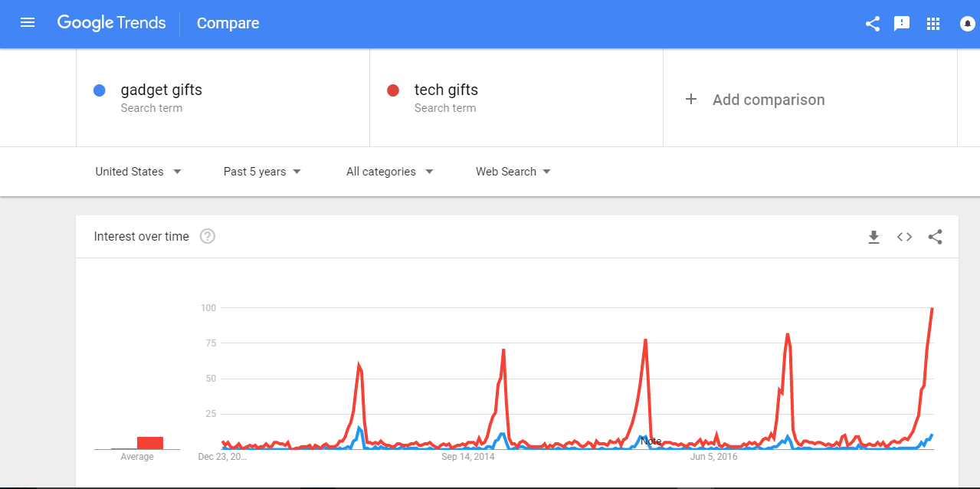Edit the tech gifts search term
The height and width of the screenshot is (489, 980).
click(446, 90)
